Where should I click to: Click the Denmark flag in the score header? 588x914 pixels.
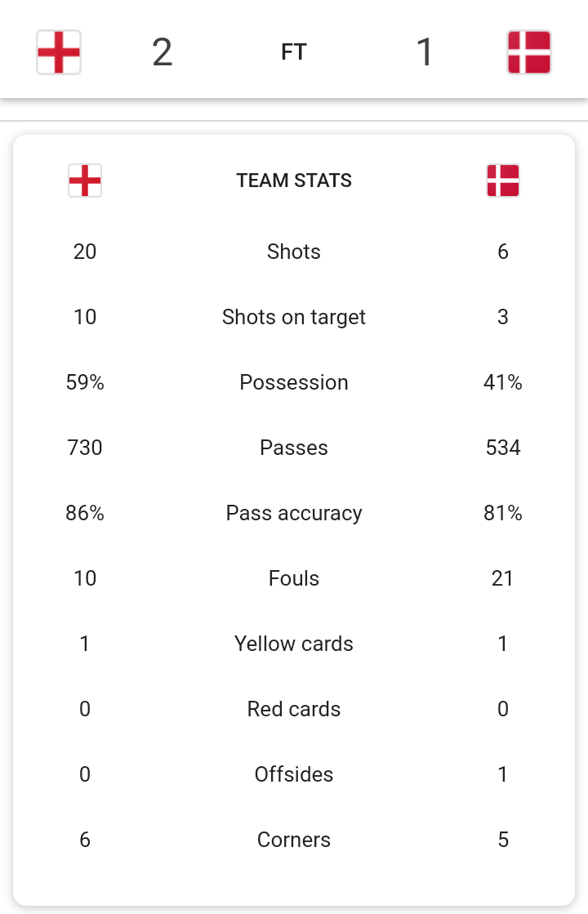click(x=529, y=52)
